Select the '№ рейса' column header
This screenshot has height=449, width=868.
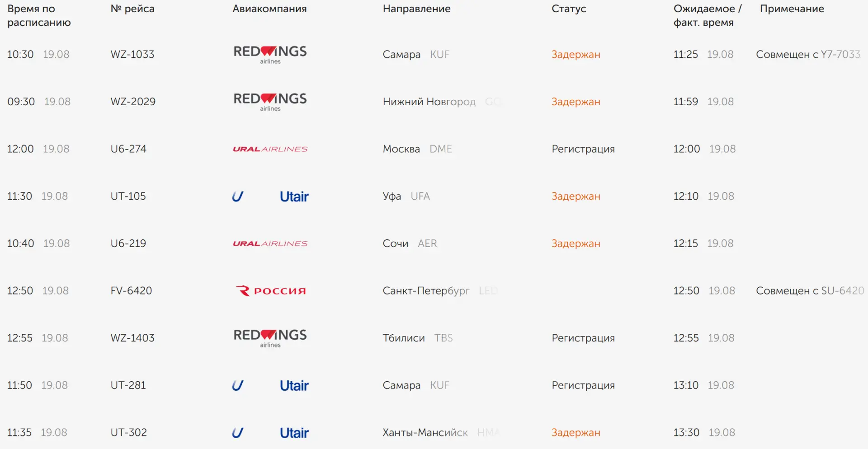(x=132, y=9)
